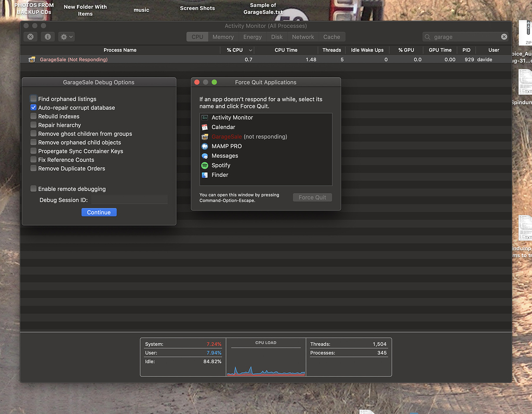Select 'New Folder With Items' desktop label

[x=85, y=10]
